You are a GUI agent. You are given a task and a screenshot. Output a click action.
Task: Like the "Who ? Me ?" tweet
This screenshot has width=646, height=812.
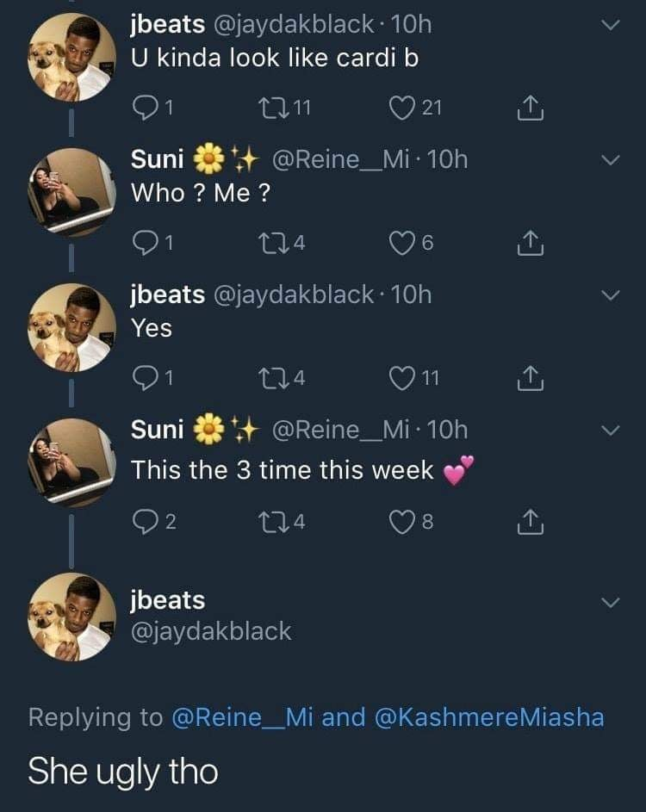point(402,244)
